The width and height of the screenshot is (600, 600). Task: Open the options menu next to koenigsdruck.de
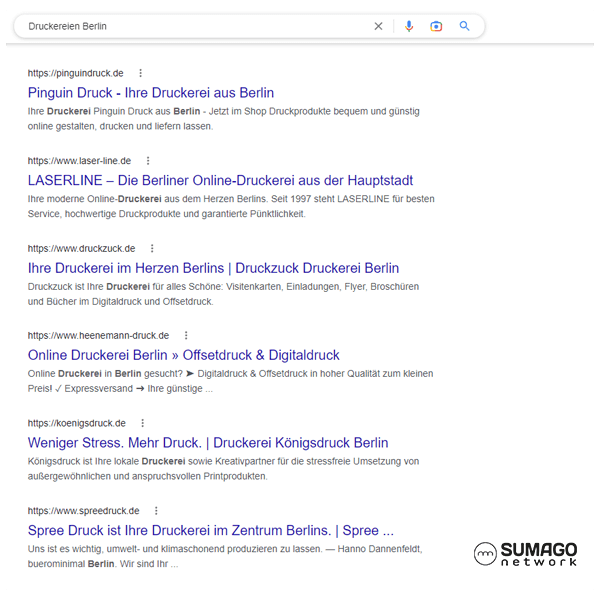[x=142, y=423]
